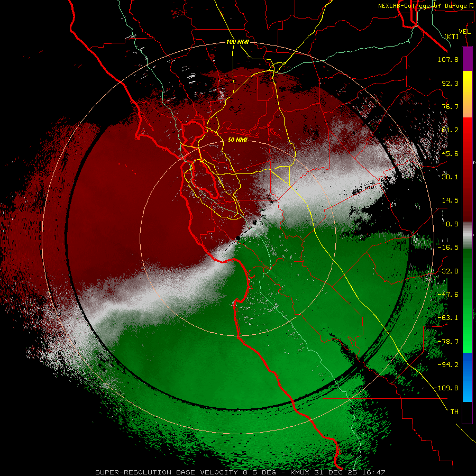Click the [KT] units label
This screenshot has width=476, height=476.
(451, 36)
